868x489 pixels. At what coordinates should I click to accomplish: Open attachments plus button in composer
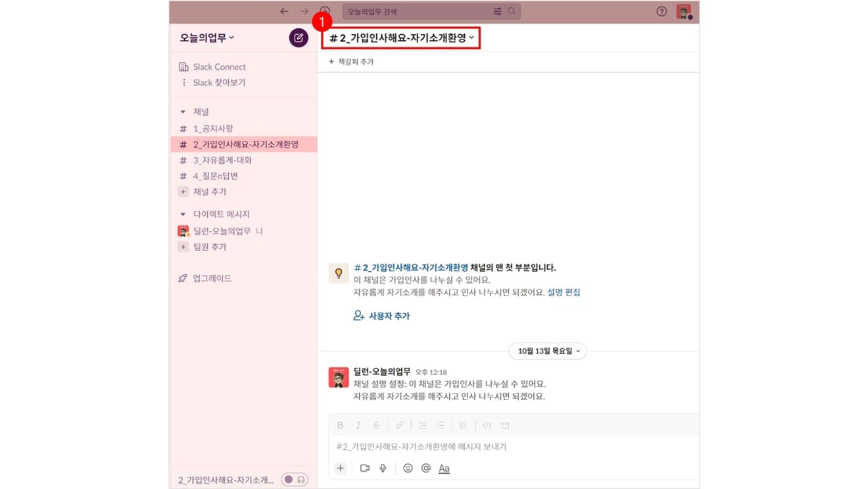340,468
